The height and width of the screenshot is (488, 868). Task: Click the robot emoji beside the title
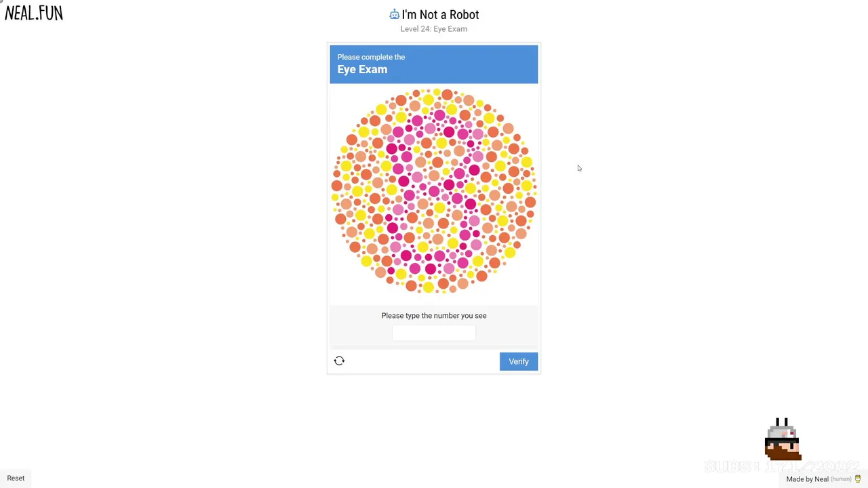coord(394,14)
